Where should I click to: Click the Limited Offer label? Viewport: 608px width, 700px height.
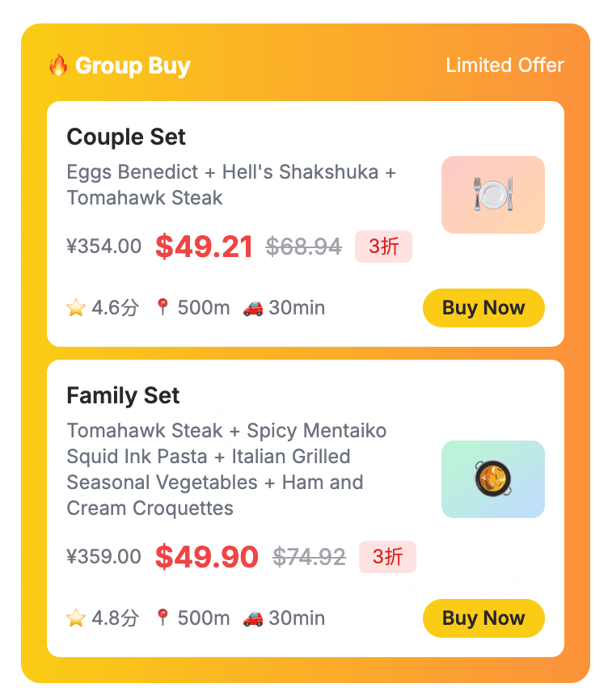pyautogui.click(x=505, y=65)
